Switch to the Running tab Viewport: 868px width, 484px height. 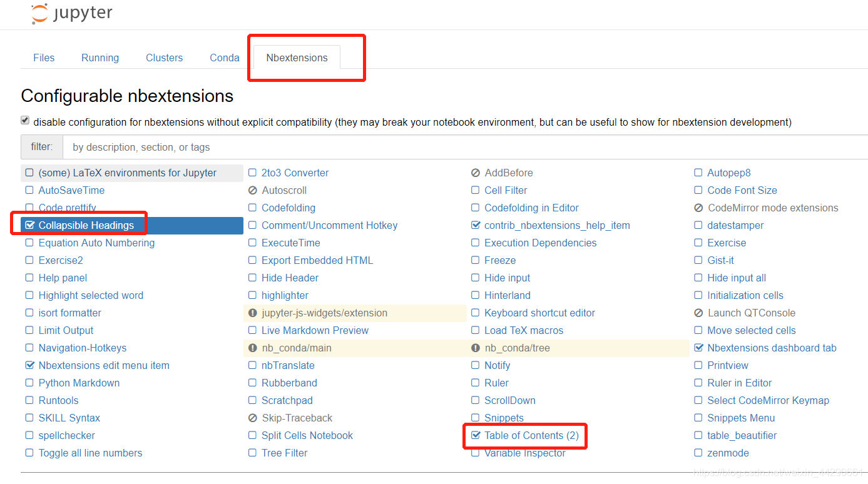pyautogui.click(x=100, y=58)
